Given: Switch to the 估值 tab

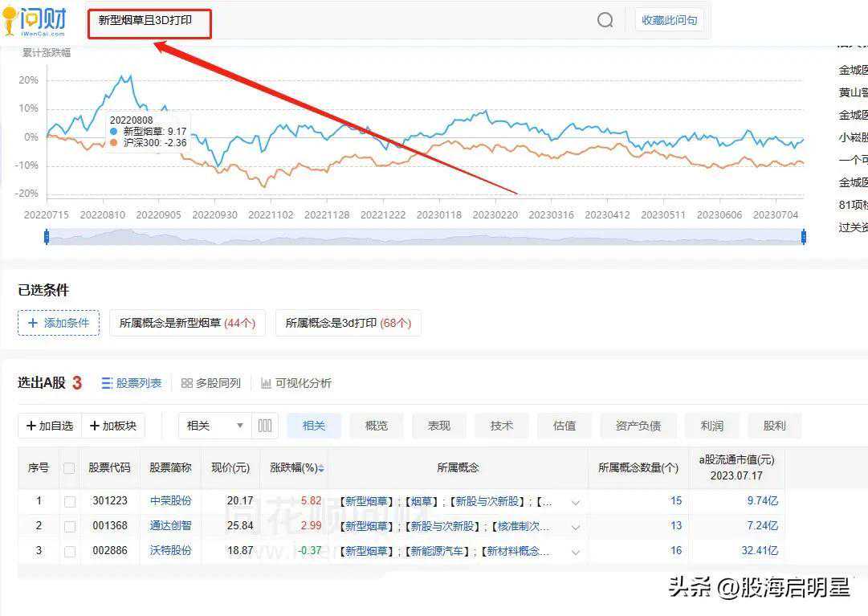Looking at the screenshot, I should tap(564, 426).
